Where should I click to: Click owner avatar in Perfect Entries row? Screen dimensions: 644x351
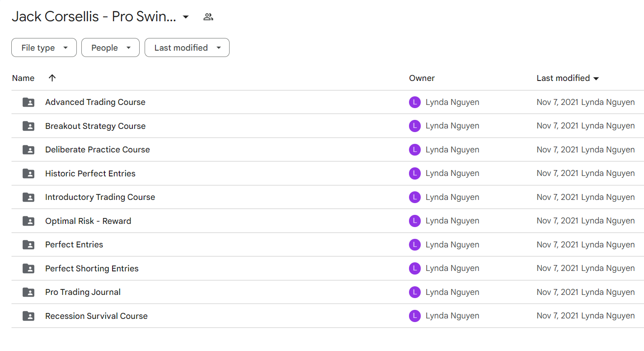tap(415, 245)
